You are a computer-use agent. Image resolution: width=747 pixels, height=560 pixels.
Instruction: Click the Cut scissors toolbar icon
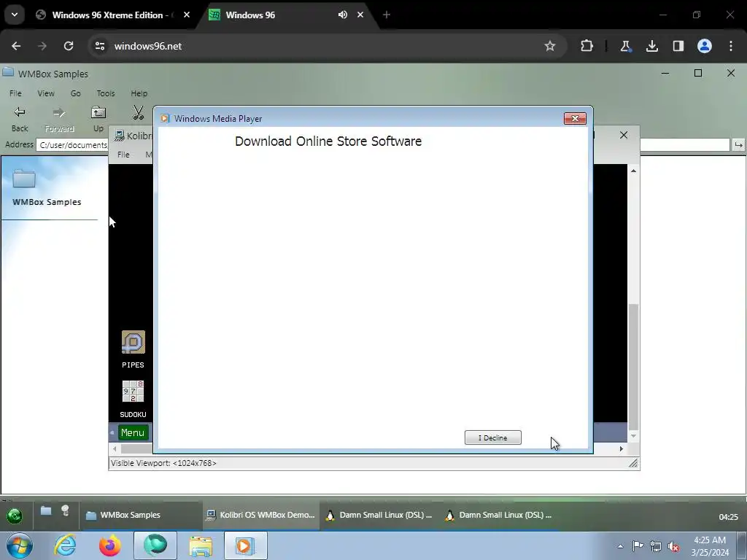138,113
